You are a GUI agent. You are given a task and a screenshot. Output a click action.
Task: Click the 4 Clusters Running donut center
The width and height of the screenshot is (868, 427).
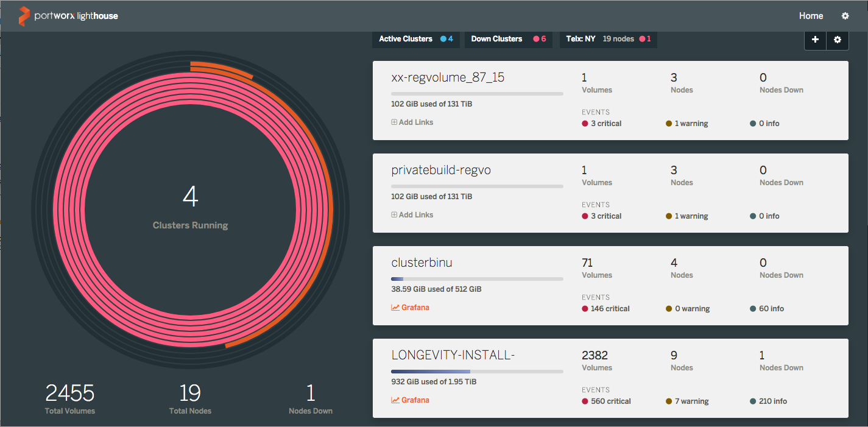coord(190,207)
